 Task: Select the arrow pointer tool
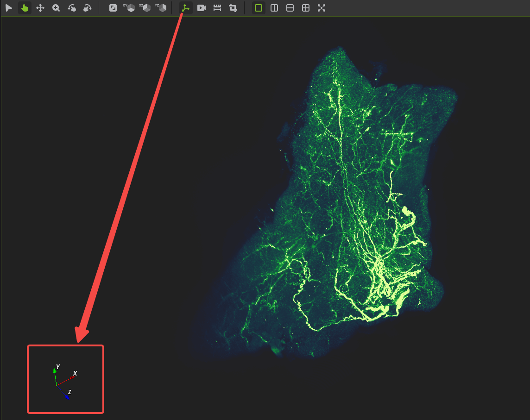(x=9, y=8)
